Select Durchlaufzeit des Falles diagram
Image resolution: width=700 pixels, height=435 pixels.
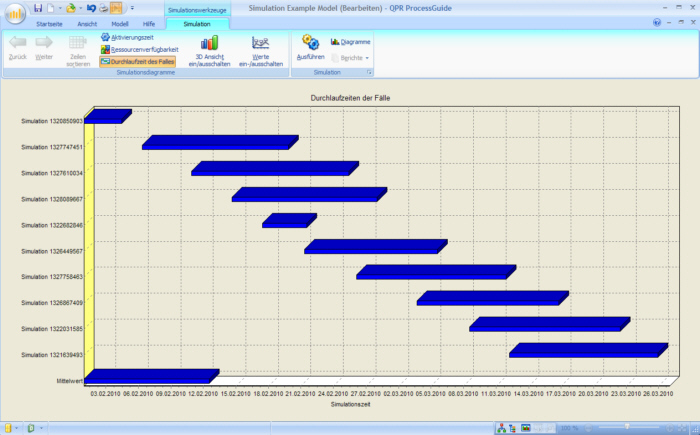tap(138, 62)
